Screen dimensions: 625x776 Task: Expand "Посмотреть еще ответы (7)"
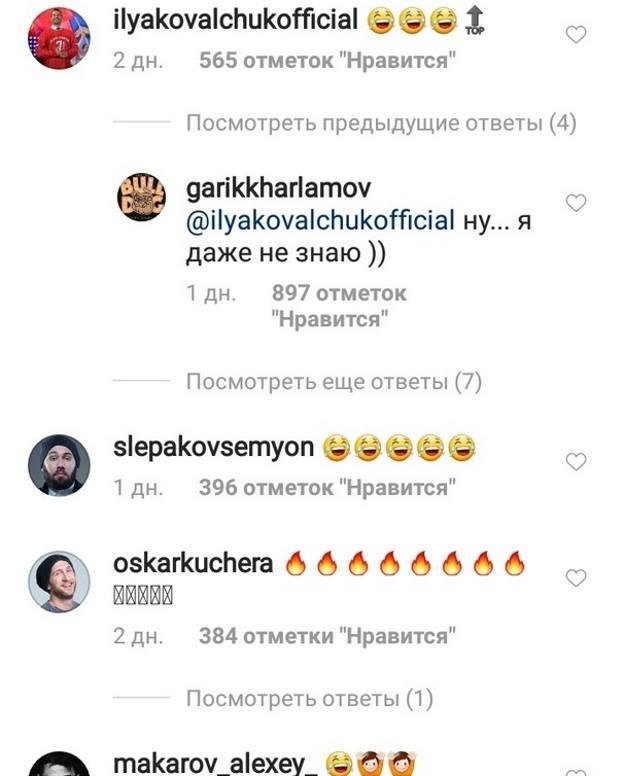(334, 382)
